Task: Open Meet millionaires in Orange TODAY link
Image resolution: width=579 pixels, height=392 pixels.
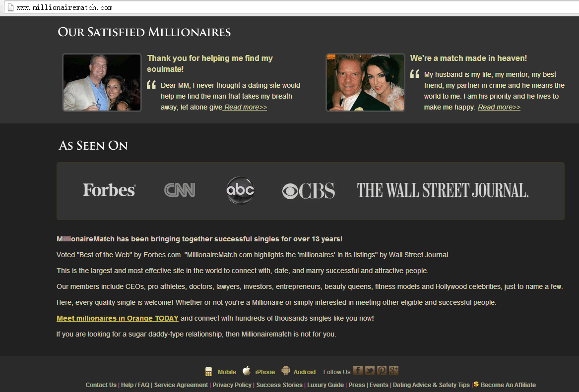Action: [118, 318]
